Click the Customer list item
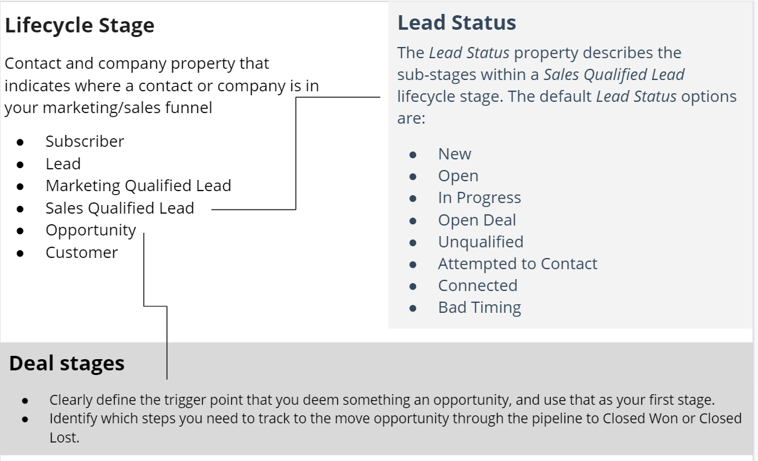The image size is (758, 461). pyautogui.click(x=82, y=252)
